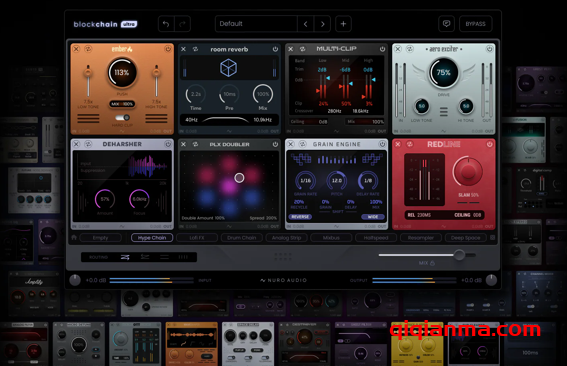The height and width of the screenshot is (366, 567).
Task: Click the swap icon on Multi-Clip
Action: 302,49
